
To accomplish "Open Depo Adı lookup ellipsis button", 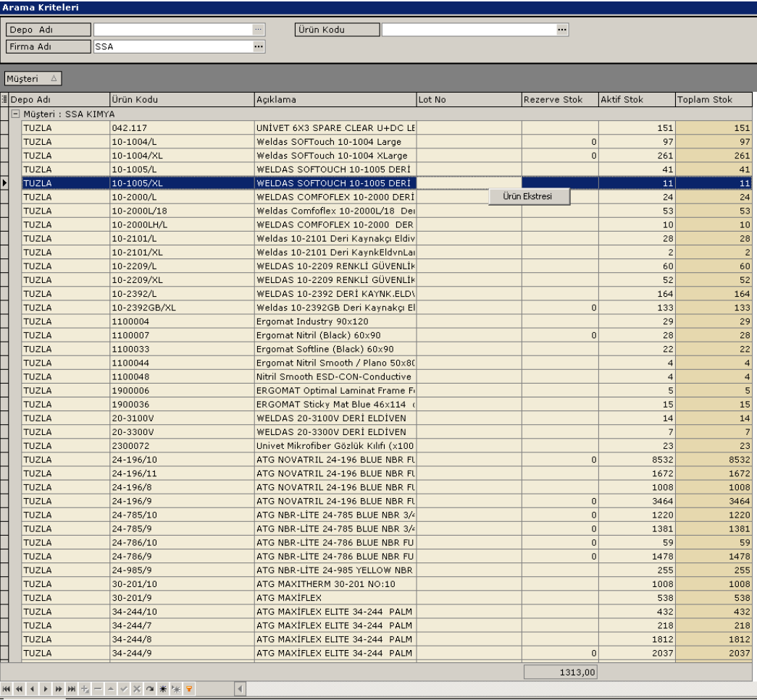I will click(259, 30).
